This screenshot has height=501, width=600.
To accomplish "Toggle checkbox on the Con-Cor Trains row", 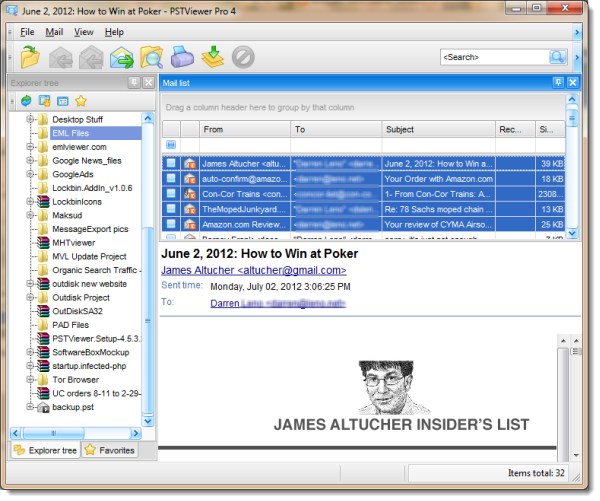I will [171, 194].
